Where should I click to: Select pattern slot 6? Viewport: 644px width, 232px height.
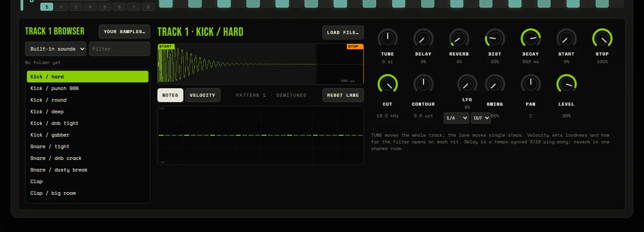tap(119, 7)
